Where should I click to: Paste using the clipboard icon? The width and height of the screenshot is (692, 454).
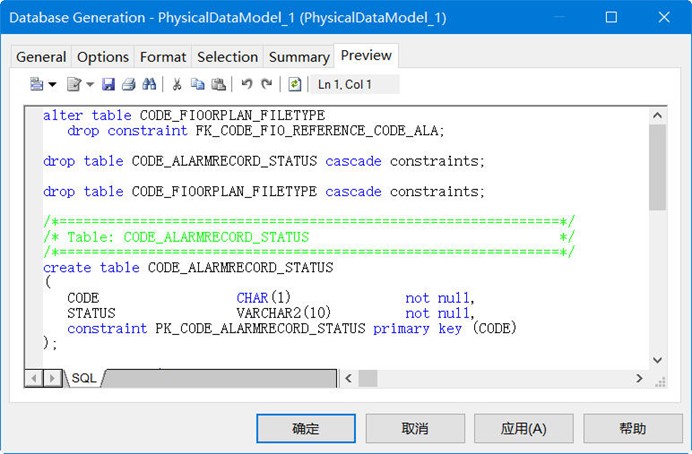coord(218,84)
